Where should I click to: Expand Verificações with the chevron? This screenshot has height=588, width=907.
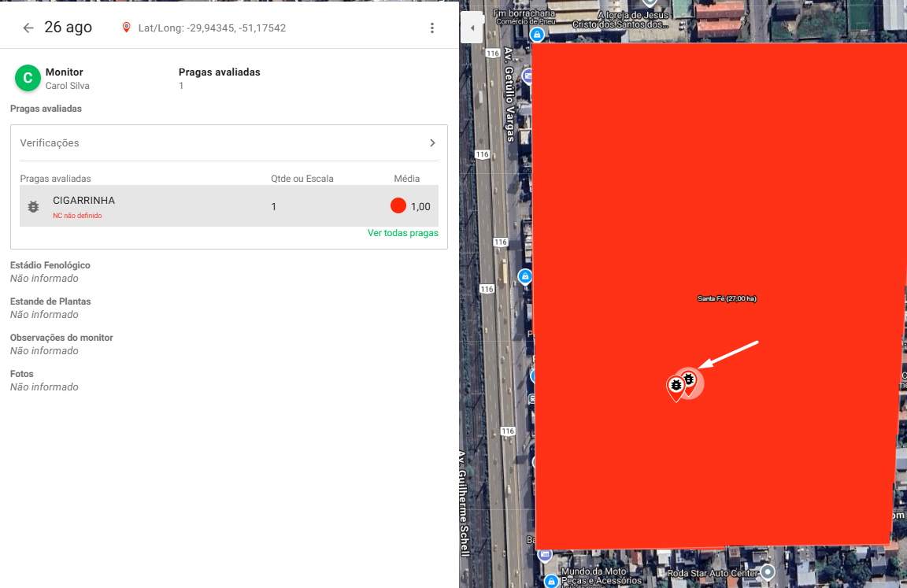(432, 143)
